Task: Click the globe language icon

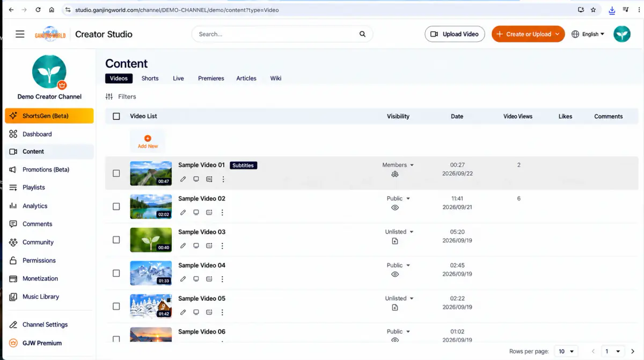Action: (575, 34)
